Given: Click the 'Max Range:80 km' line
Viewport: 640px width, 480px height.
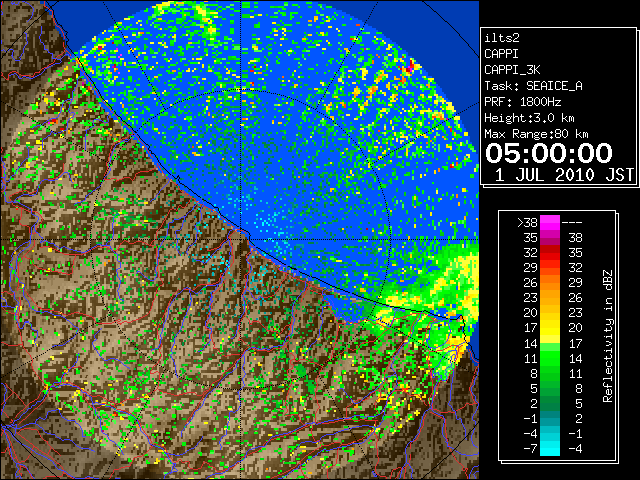Looking at the screenshot, I should [x=536, y=134].
